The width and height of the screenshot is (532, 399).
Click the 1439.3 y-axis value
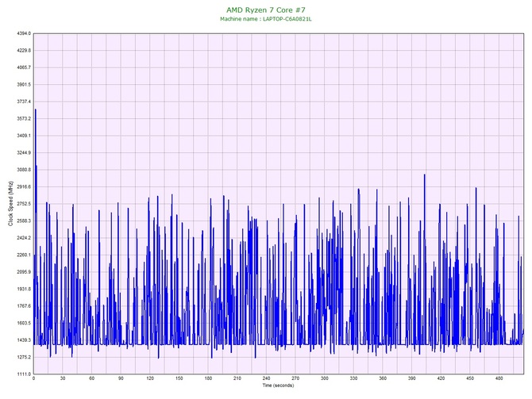click(x=24, y=340)
